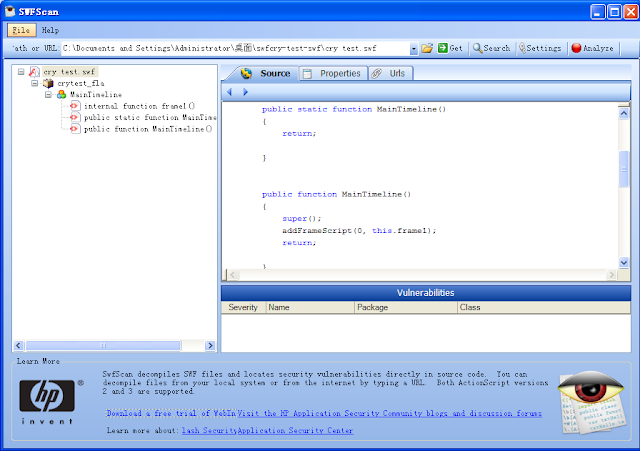Click the SWF file icon beside cry test.swf
640x451 pixels.
pos(34,72)
